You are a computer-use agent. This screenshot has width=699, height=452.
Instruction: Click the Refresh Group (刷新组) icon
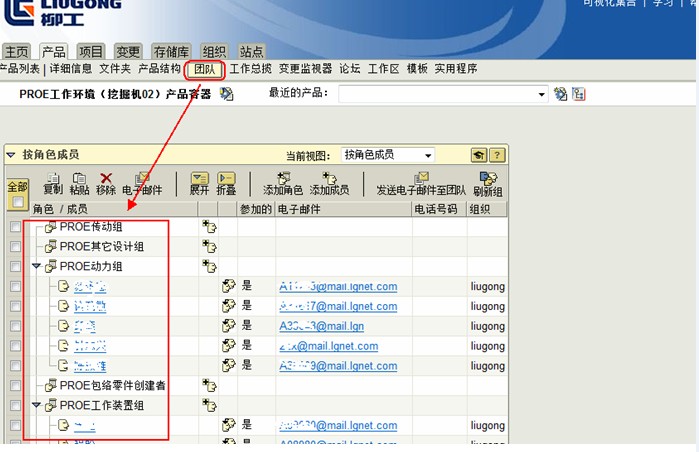tap(488, 178)
